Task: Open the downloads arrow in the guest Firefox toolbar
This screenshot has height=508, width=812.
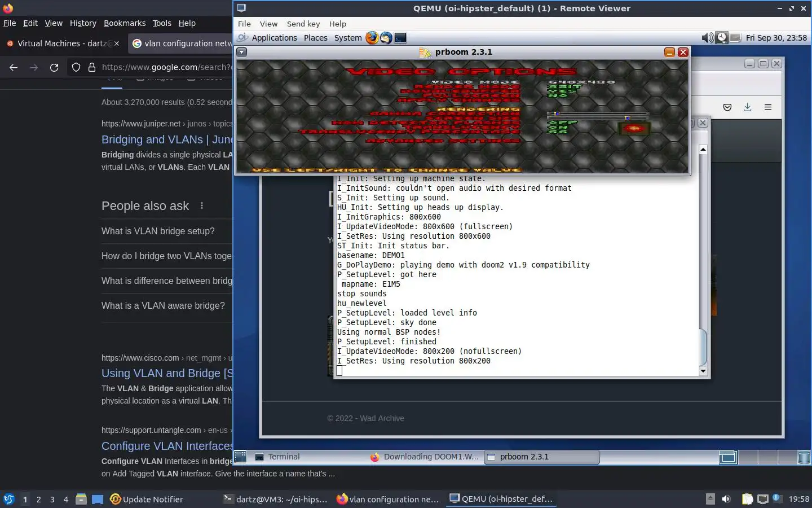Action: point(748,107)
